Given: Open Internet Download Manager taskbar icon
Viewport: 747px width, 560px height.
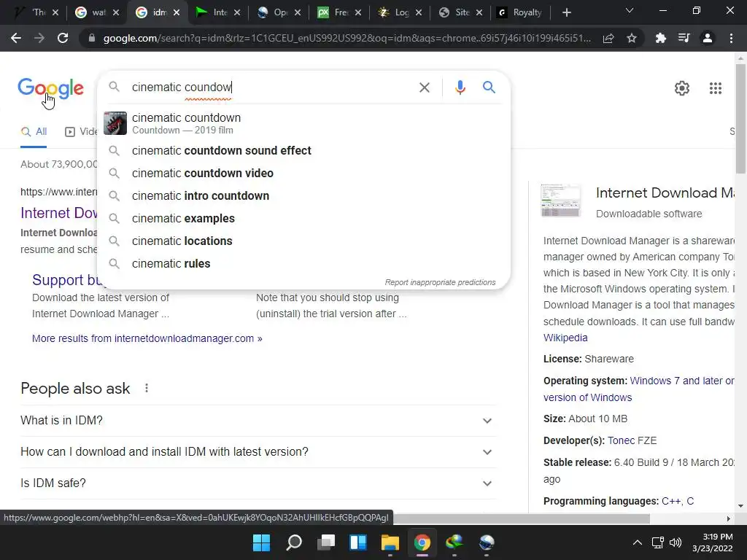Looking at the screenshot, I should pyautogui.click(x=454, y=542).
